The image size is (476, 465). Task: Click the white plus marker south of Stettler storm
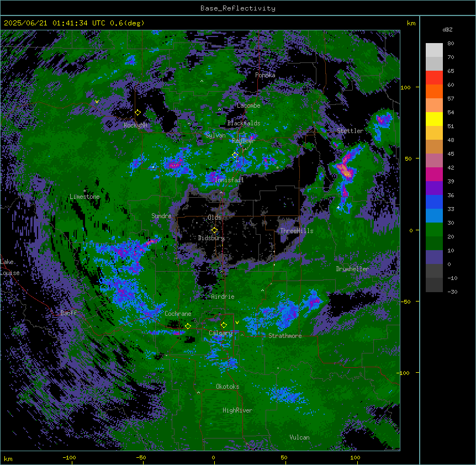(x=338, y=208)
